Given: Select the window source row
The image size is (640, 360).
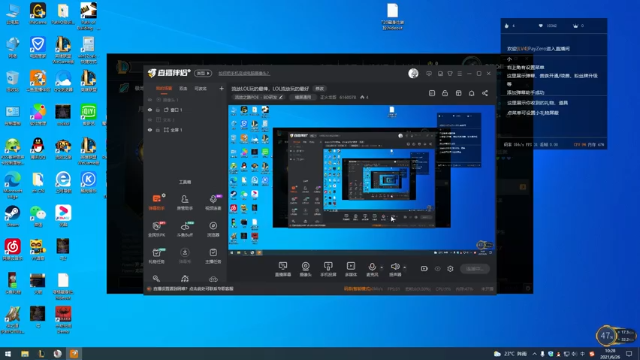Looking at the screenshot, I should tap(186, 110).
